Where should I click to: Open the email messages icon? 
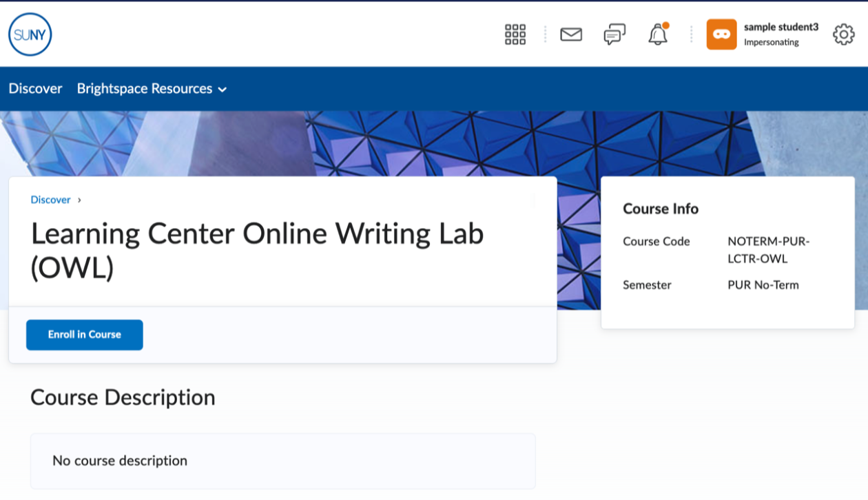(x=571, y=34)
